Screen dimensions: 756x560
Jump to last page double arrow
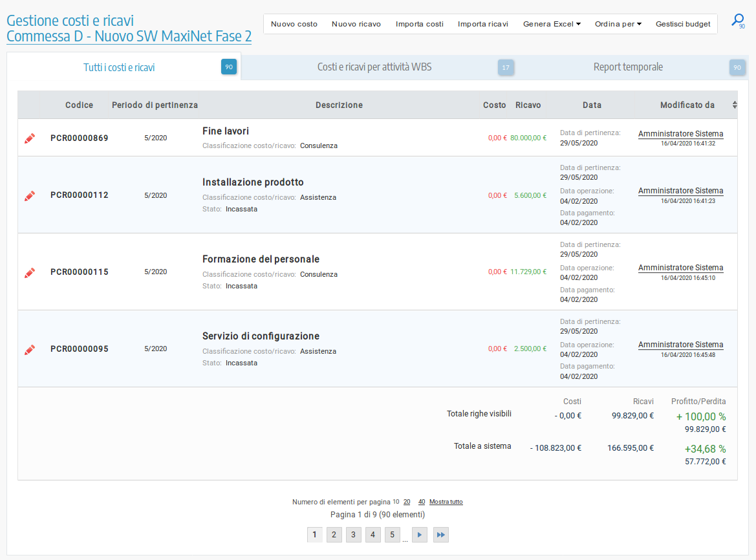(x=440, y=535)
